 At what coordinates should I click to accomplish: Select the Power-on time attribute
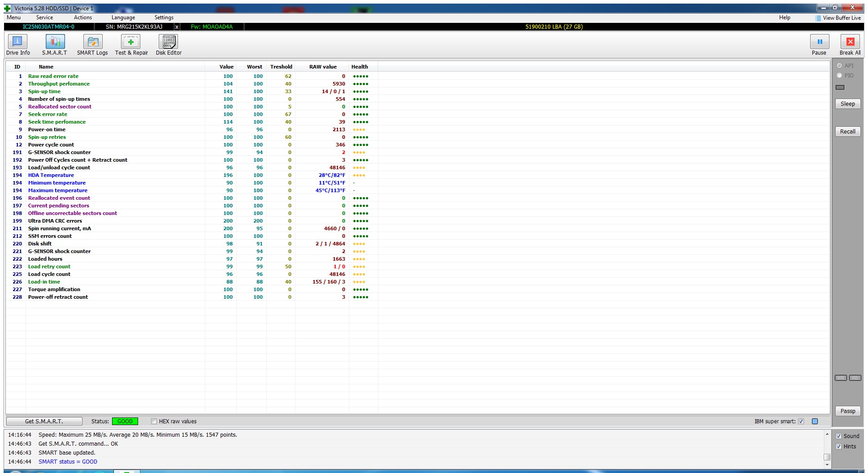click(192, 129)
